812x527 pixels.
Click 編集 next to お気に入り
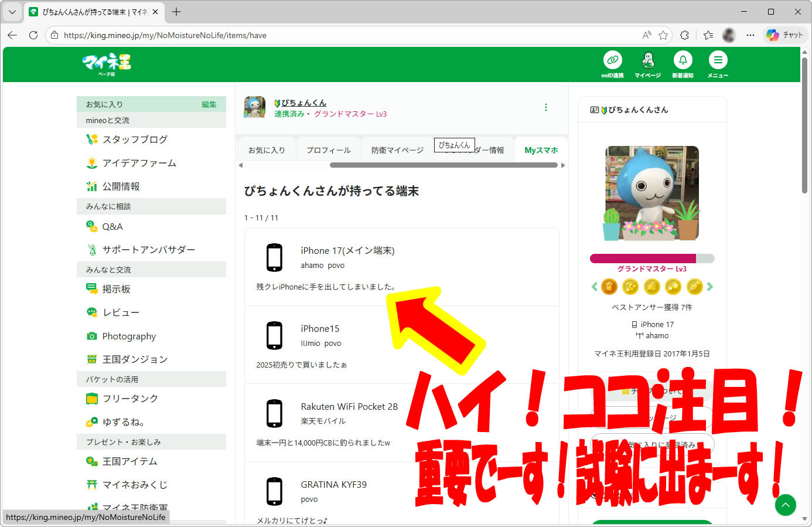click(209, 104)
